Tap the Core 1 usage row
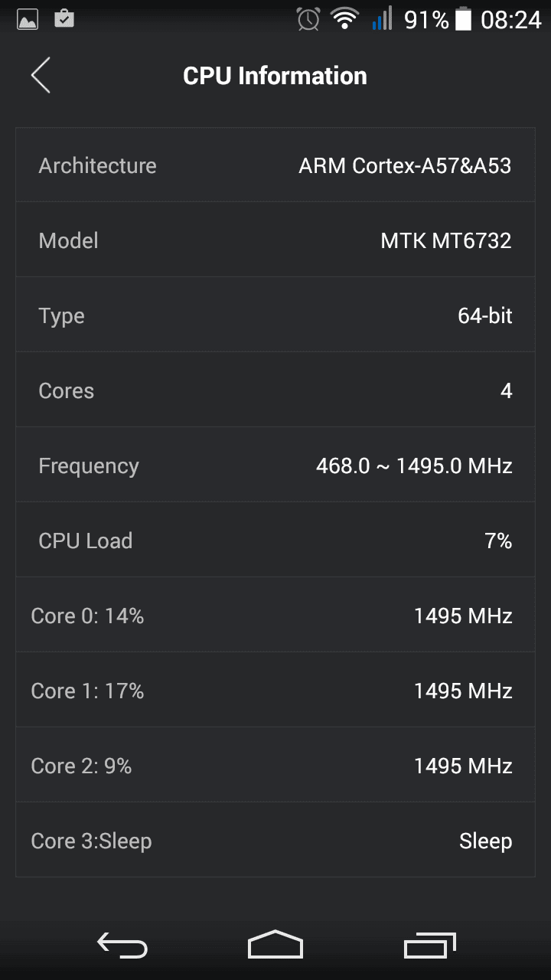This screenshot has width=551, height=980. tap(275, 691)
